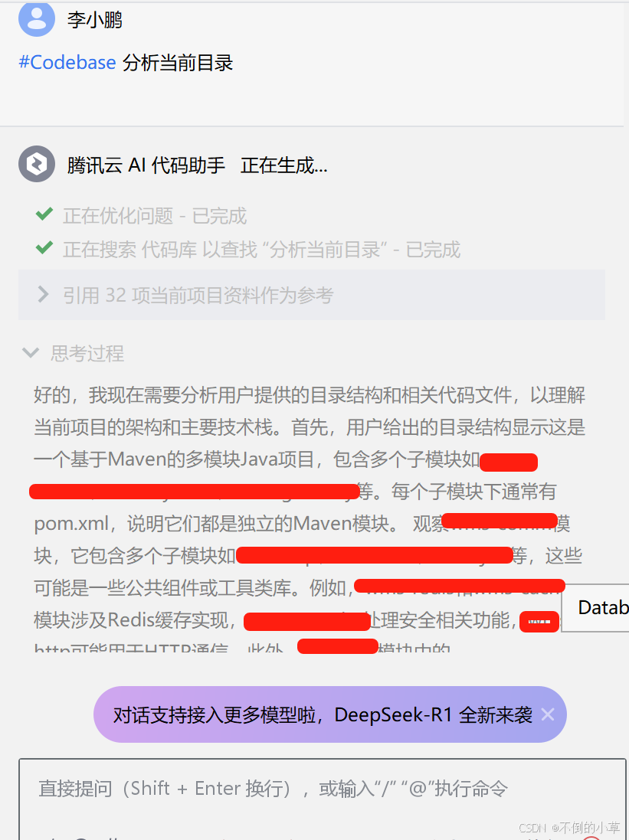
Task: Click the 正在优化问题 - 已完成 step
Action: click(155, 216)
